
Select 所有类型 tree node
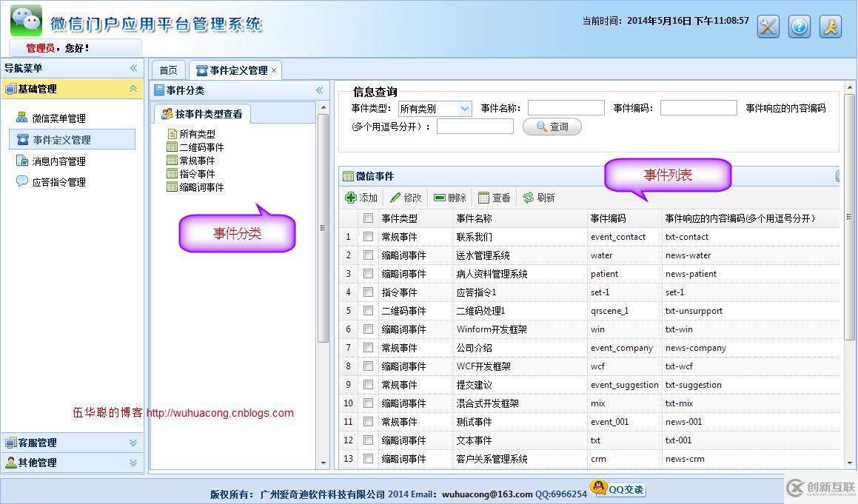191,133
